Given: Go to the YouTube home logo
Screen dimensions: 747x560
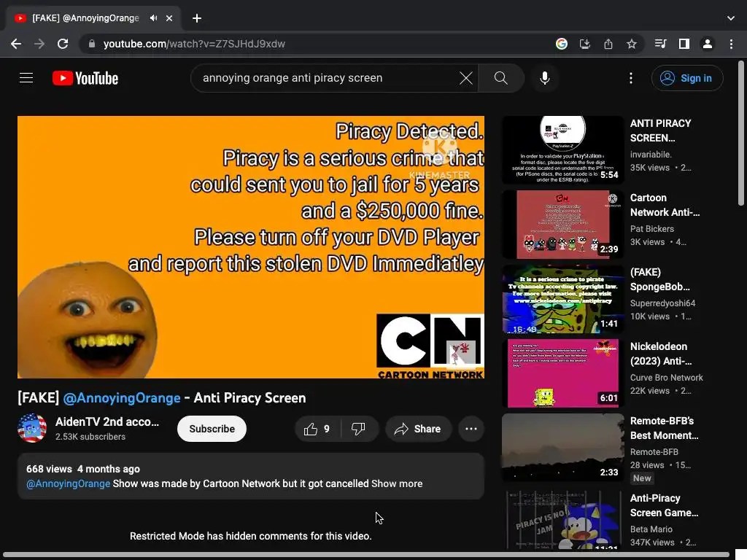Looking at the screenshot, I should [x=85, y=78].
